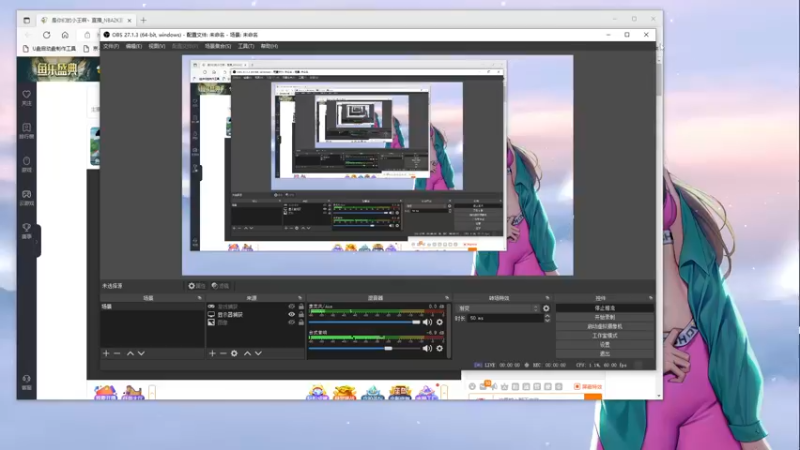The image size is (800, 450).
Task: Collapse the browser page left sidebar handle
Action: 37,241
